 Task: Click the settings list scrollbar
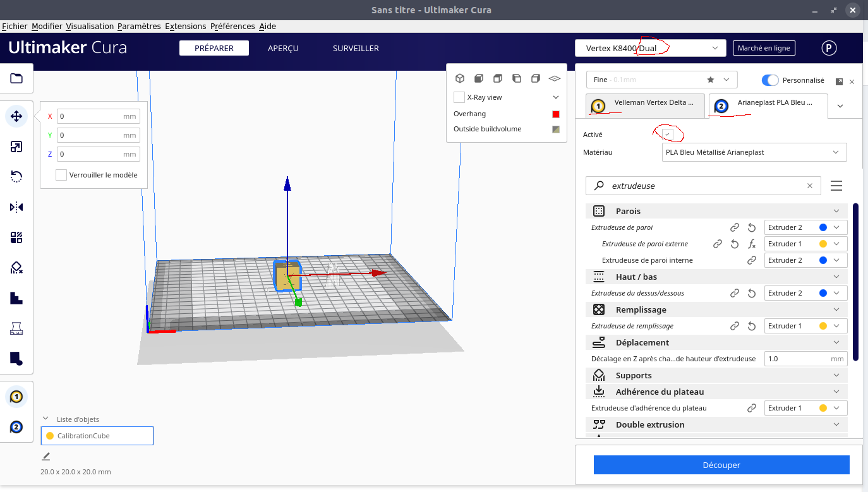point(855,282)
